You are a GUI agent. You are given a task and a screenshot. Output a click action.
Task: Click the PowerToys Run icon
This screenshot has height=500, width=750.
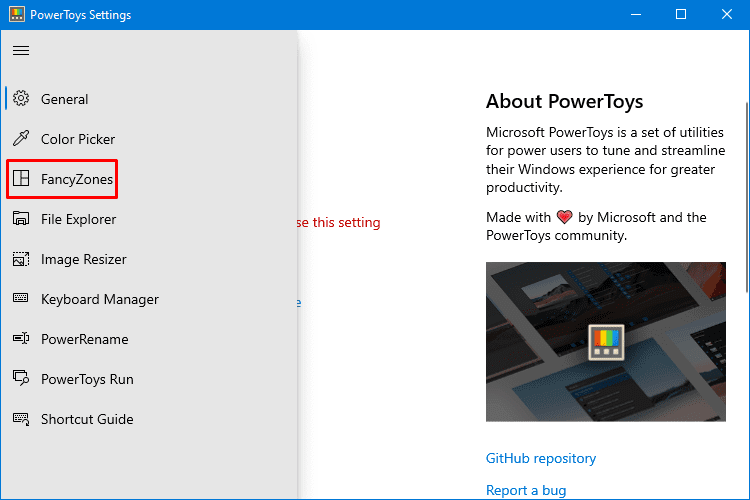click(21, 378)
